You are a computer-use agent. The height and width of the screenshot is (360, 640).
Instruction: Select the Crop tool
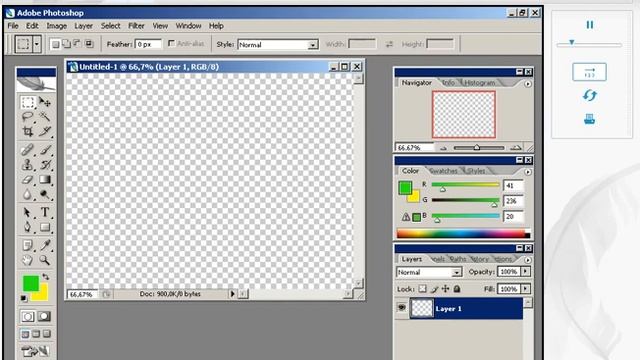pyautogui.click(x=28, y=131)
